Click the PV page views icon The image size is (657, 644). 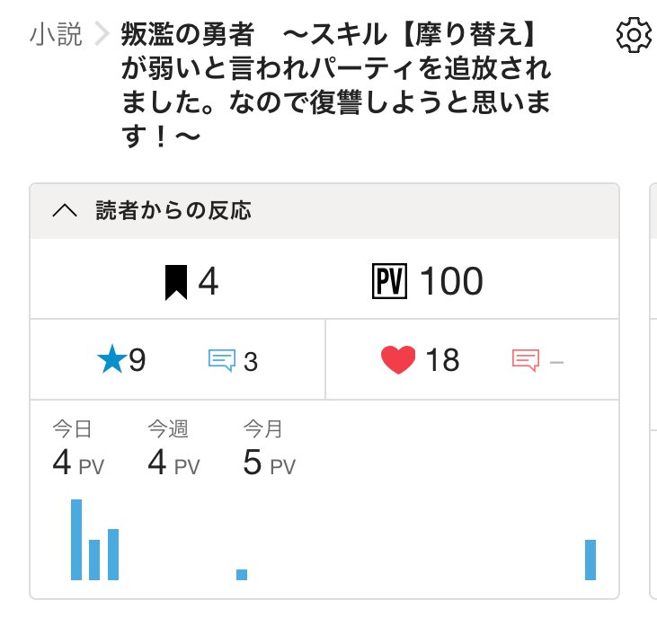(389, 282)
